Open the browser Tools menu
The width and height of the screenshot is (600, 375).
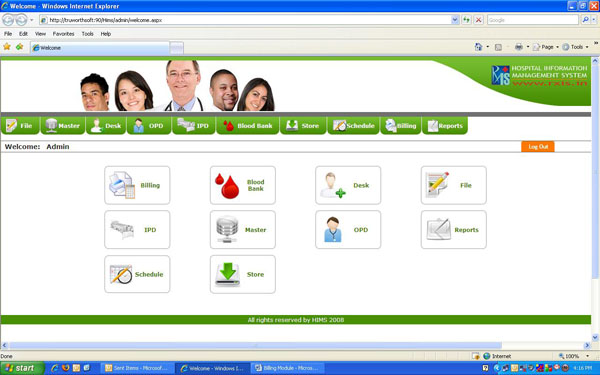(x=87, y=34)
